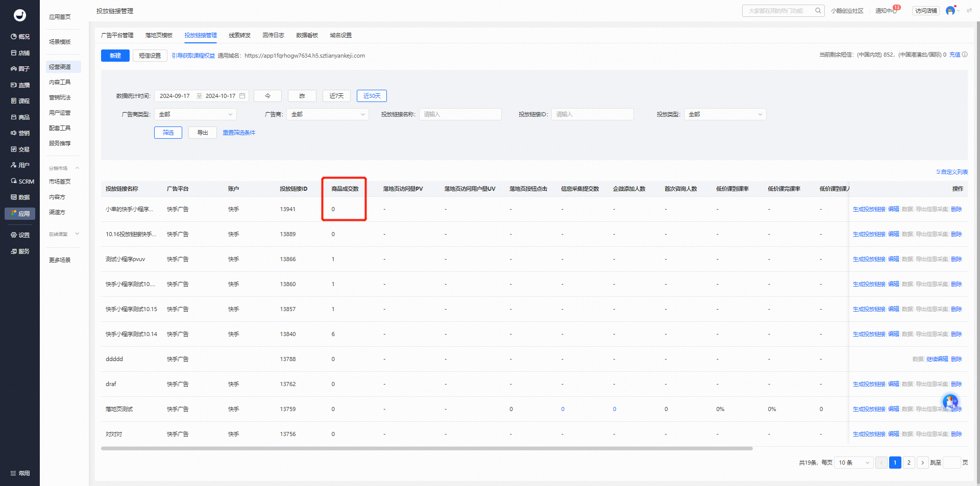The width and height of the screenshot is (980, 486).
Task: Select 近7天 quick range
Action: 337,96
